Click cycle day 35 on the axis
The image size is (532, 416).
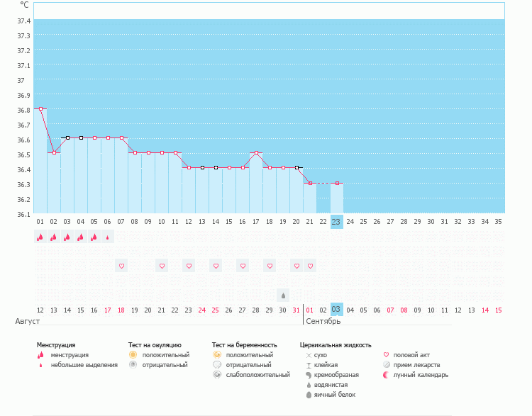pos(499,222)
